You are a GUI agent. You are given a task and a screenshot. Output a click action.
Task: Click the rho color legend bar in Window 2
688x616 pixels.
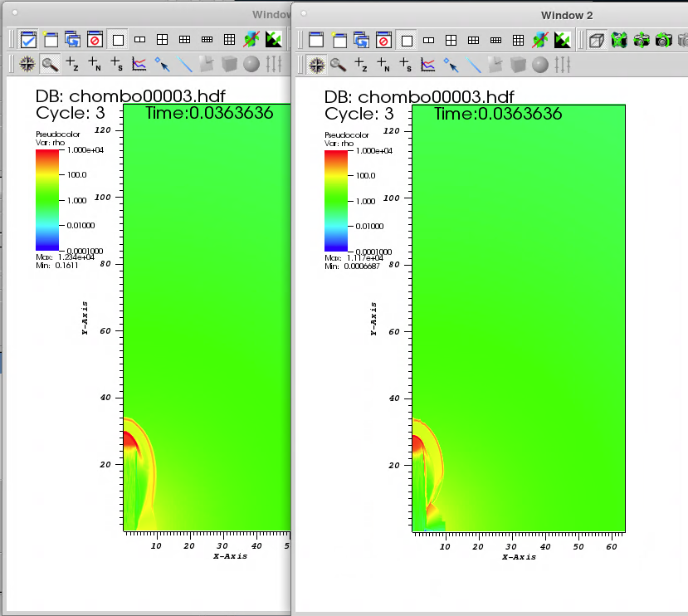click(336, 201)
